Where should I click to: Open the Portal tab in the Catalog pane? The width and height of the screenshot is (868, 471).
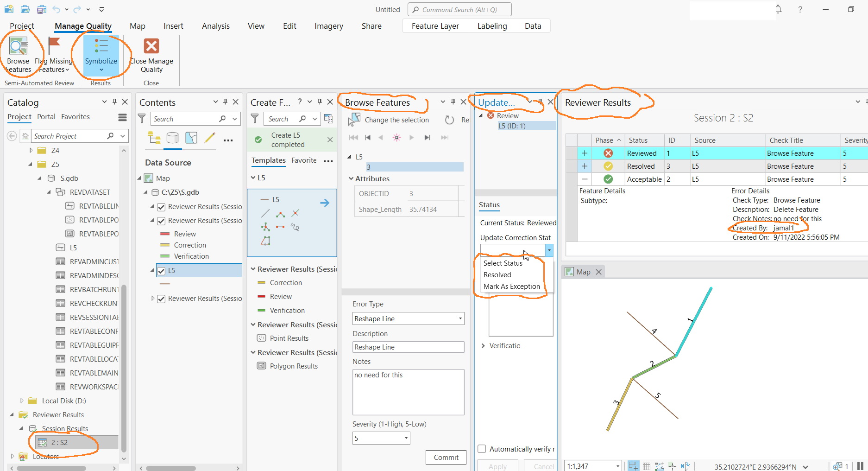click(x=46, y=117)
